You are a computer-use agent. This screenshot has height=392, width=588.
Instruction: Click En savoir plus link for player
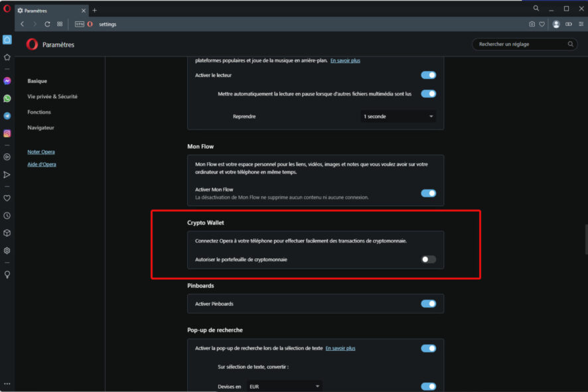tap(345, 60)
